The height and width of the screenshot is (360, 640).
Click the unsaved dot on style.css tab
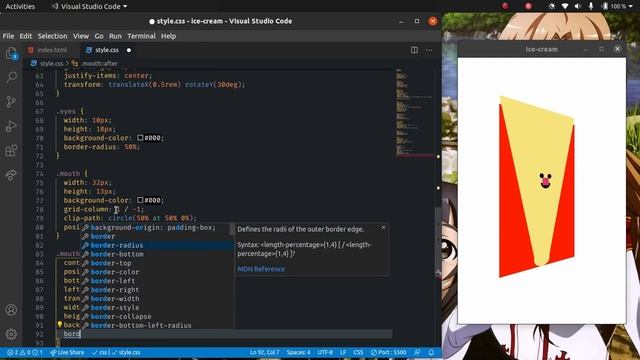(129, 50)
